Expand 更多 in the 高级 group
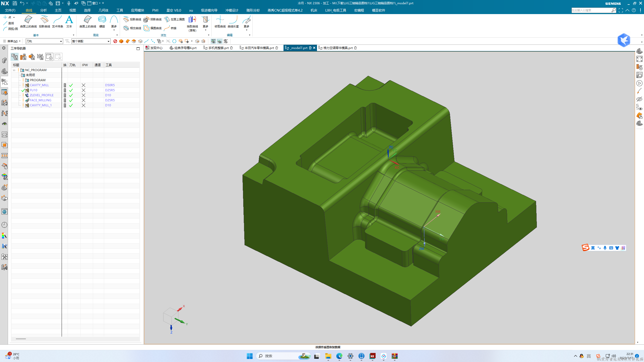This screenshot has height=362, width=644. pos(114,24)
